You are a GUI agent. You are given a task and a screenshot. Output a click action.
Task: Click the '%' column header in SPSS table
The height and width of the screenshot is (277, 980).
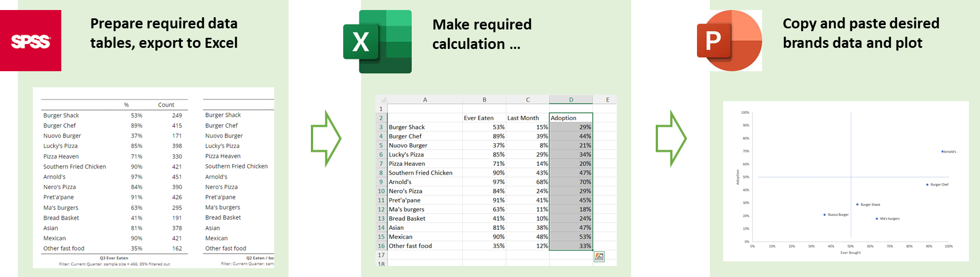[x=126, y=105]
